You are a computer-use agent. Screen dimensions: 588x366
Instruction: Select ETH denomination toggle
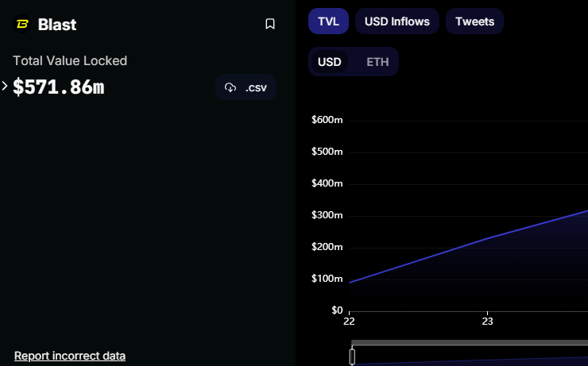tap(377, 62)
